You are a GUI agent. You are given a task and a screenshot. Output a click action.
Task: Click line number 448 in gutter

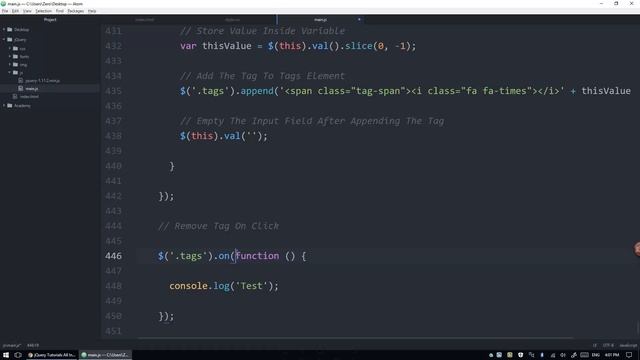point(113,286)
